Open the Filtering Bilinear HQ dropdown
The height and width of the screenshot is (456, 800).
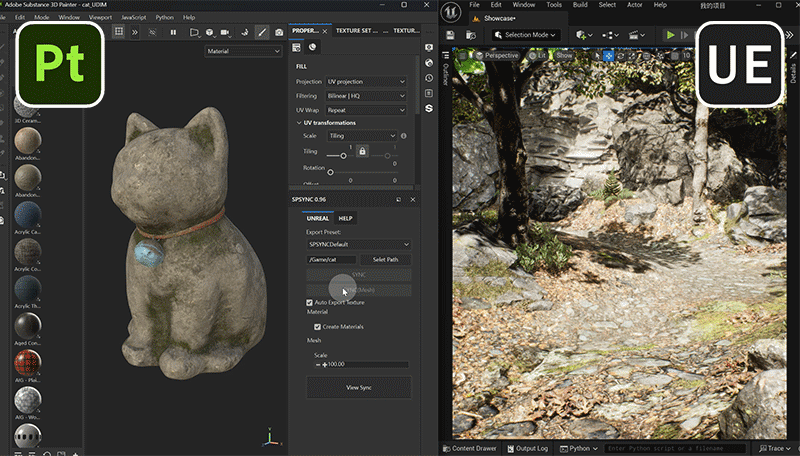[366, 96]
